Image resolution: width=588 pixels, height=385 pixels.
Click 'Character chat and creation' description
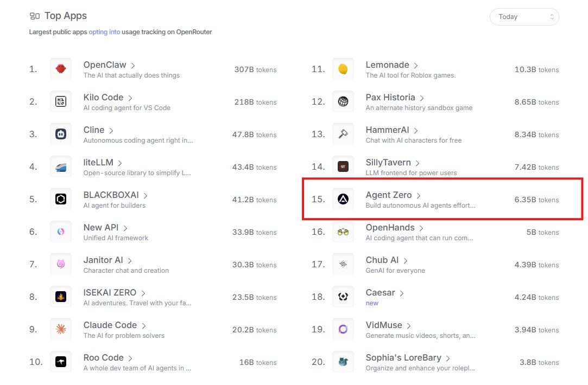coord(126,271)
